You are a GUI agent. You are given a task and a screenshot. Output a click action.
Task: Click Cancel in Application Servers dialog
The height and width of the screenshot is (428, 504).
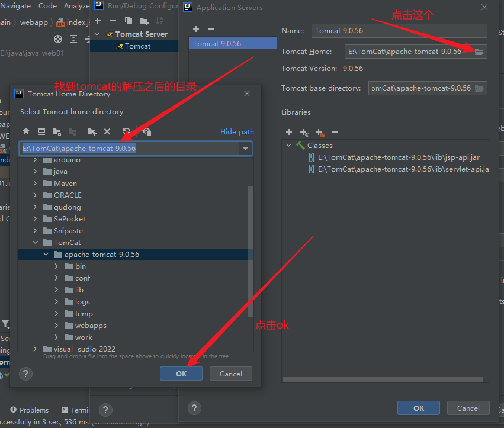468,408
